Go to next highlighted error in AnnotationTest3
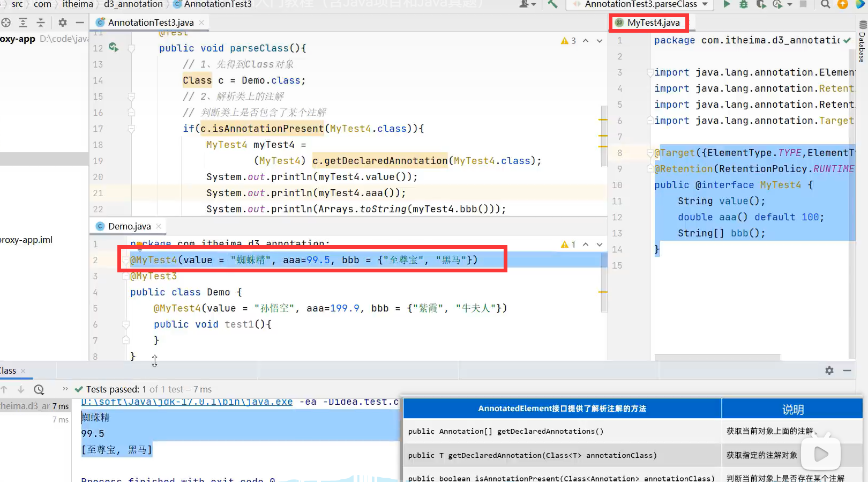The image size is (868, 482). click(600, 41)
